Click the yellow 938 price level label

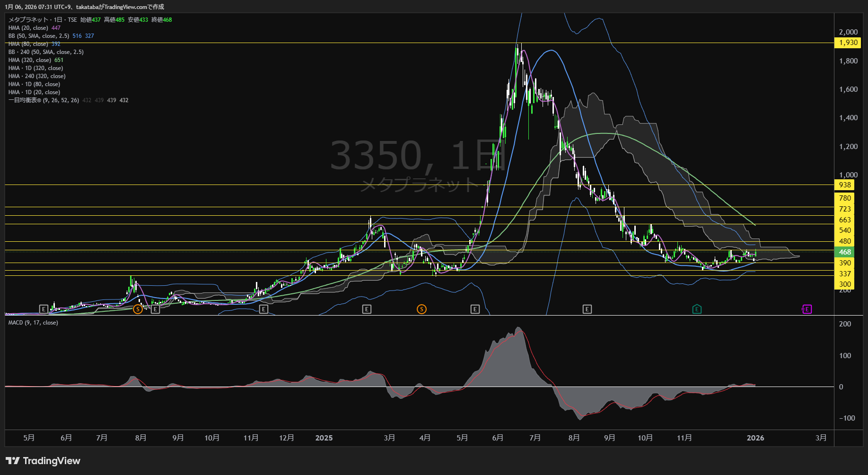click(x=845, y=185)
